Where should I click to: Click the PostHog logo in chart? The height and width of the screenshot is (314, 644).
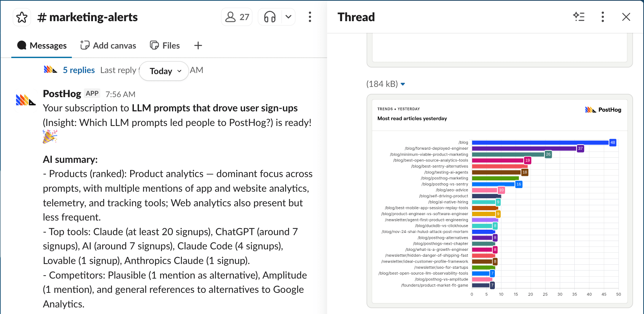click(603, 110)
